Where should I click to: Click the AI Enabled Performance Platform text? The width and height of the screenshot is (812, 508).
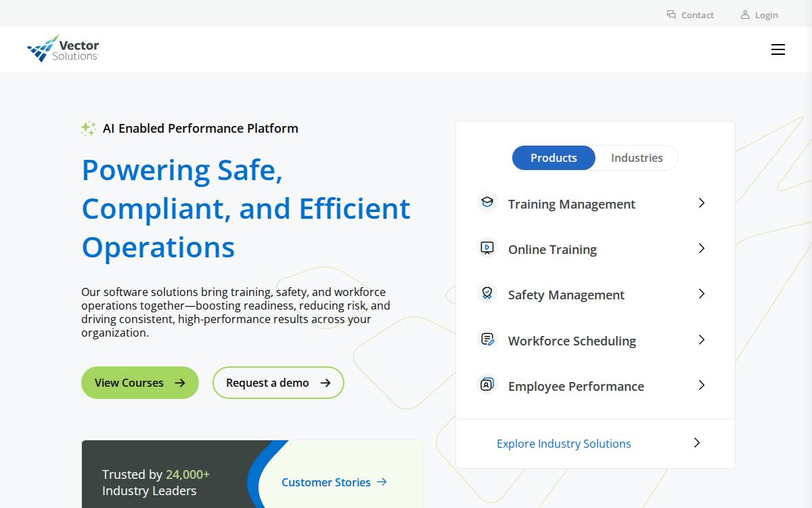coord(200,129)
